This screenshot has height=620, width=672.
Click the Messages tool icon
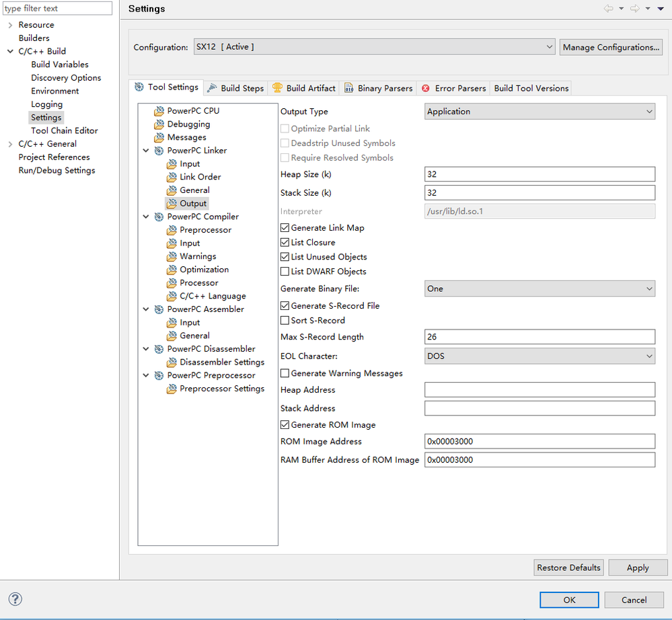pos(159,138)
